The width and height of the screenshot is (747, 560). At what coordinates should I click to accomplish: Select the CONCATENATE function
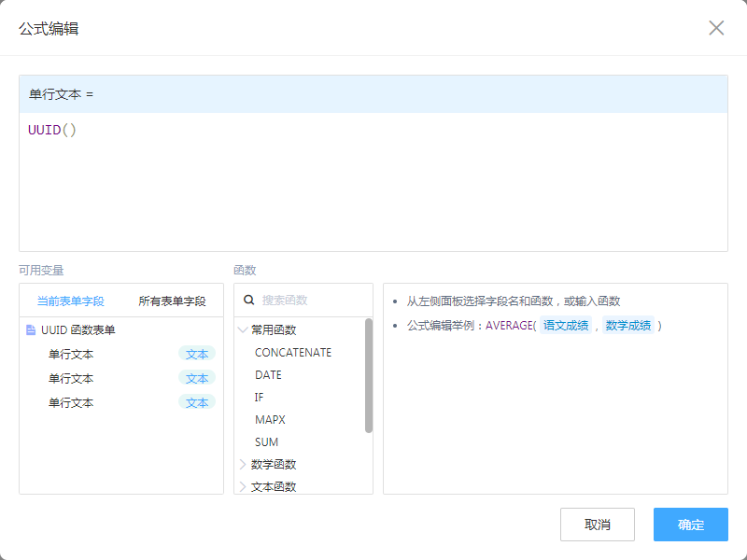pyautogui.click(x=293, y=353)
